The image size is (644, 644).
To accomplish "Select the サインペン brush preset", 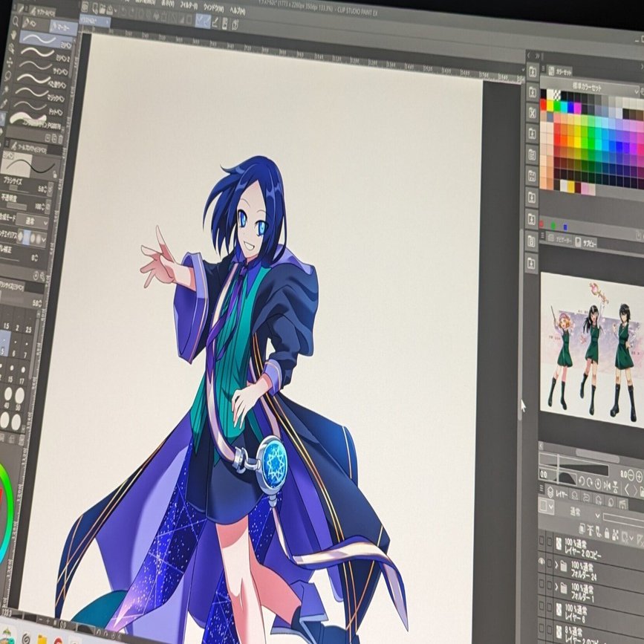I will tap(43, 67).
